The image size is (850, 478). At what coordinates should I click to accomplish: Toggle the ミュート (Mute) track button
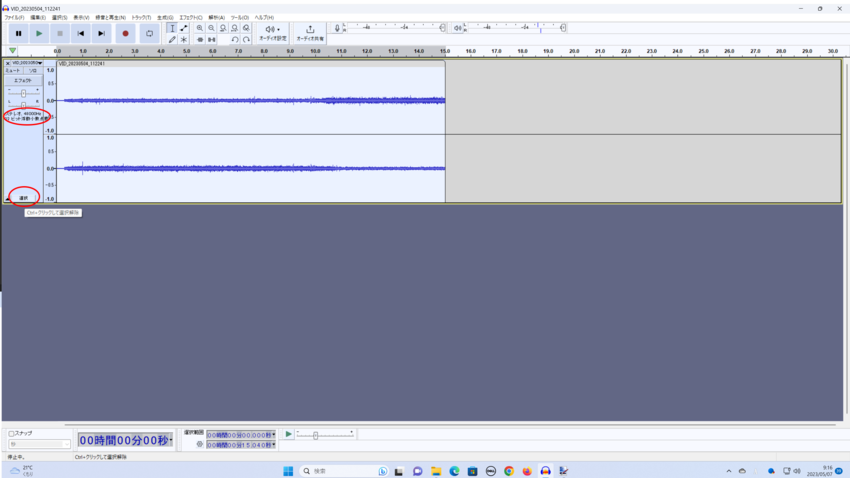[13, 70]
